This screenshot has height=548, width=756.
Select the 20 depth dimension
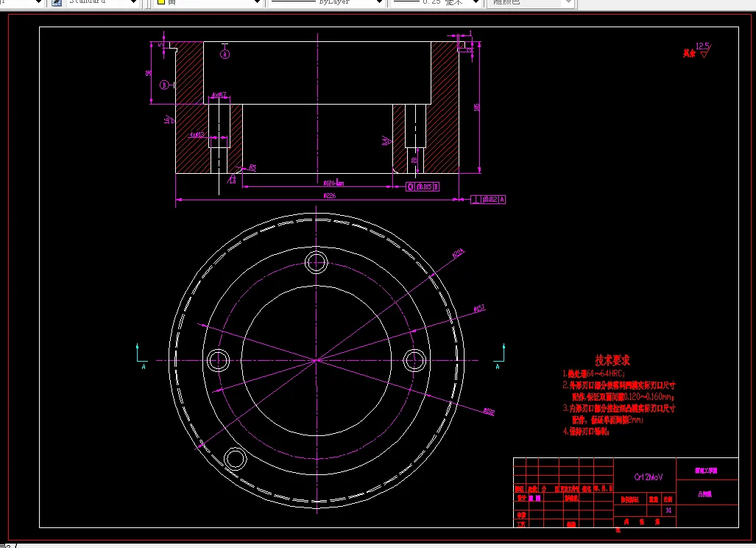(414, 160)
